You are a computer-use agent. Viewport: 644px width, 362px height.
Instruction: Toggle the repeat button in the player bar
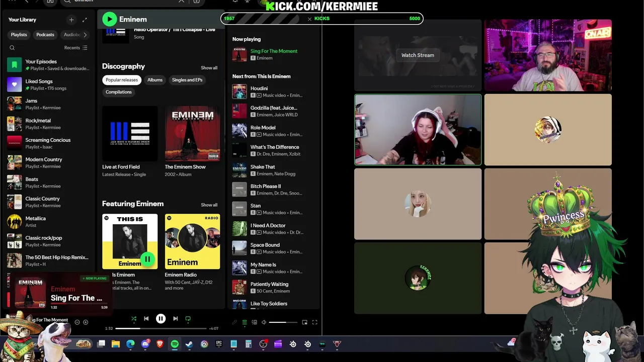pos(188,319)
